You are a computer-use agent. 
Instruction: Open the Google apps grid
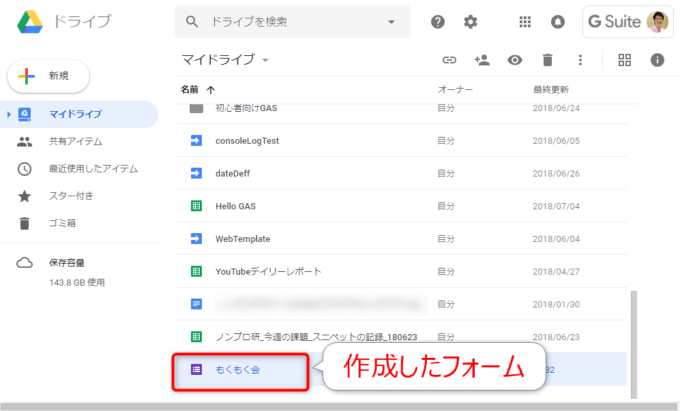(525, 22)
